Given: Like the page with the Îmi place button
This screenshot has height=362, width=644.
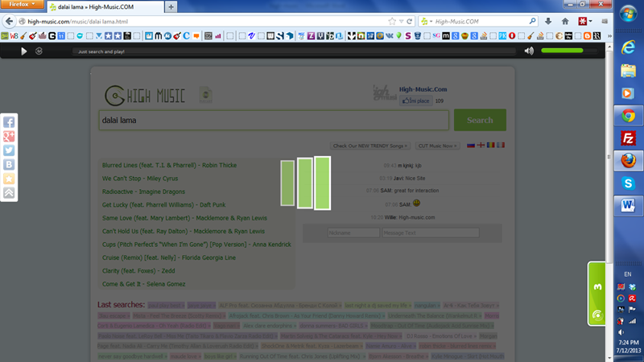Looking at the screenshot, I should 415,101.
